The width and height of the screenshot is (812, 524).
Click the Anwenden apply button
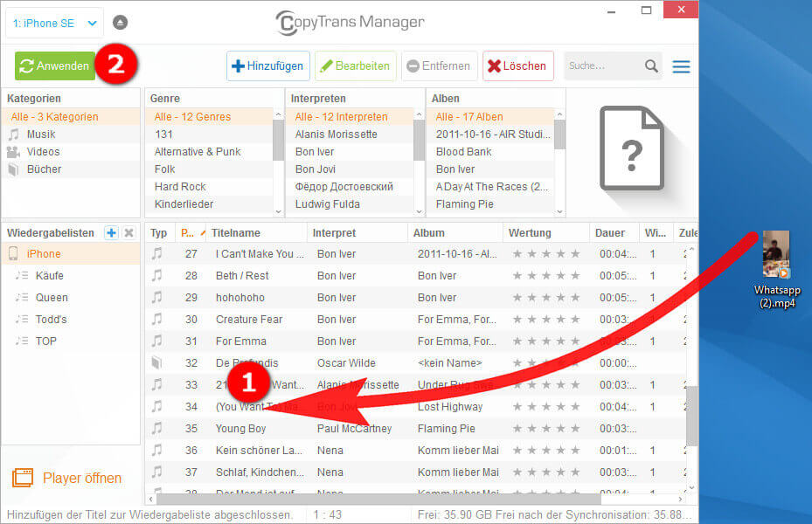(x=55, y=65)
